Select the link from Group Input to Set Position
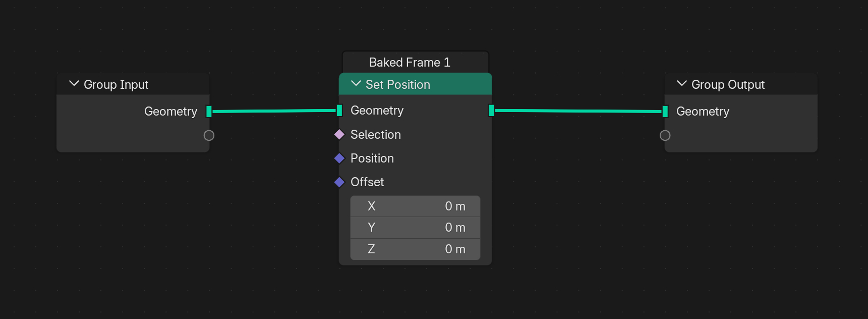The height and width of the screenshot is (319, 868). [x=274, y=111]
